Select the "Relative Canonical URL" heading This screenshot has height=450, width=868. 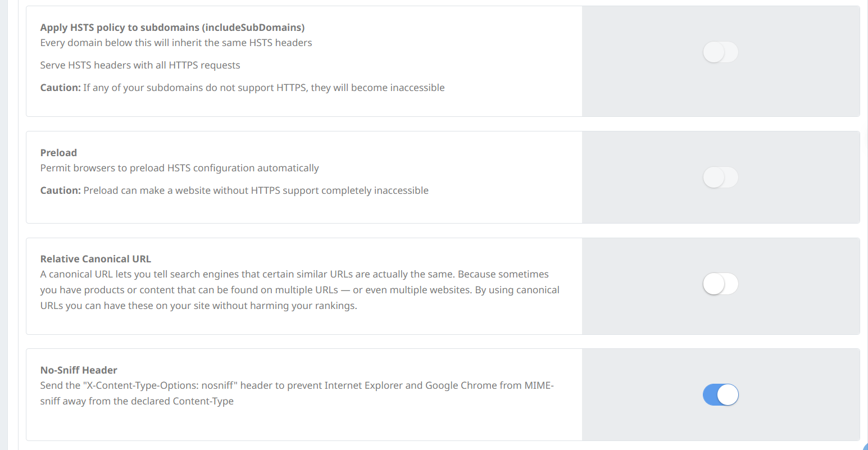point(96,259)
